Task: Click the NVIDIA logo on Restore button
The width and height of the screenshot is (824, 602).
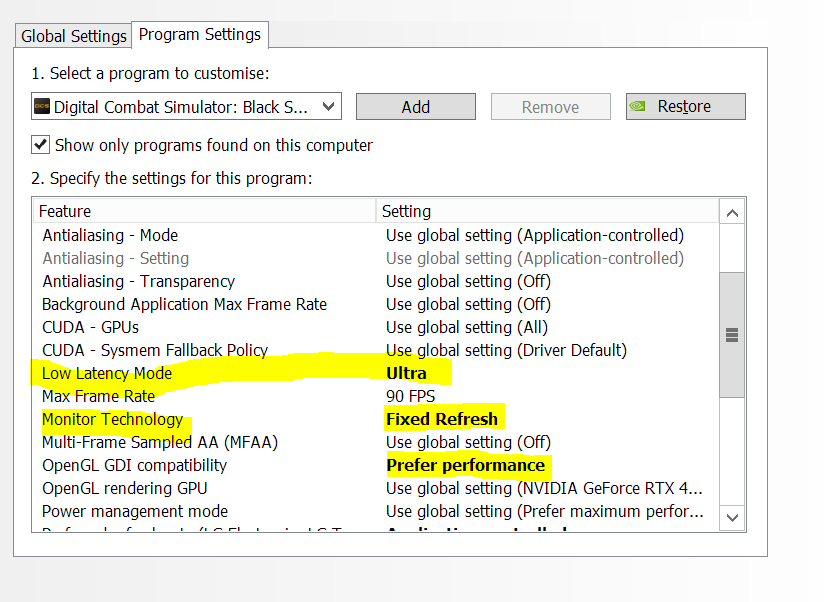Action: (x=637, y=106)
